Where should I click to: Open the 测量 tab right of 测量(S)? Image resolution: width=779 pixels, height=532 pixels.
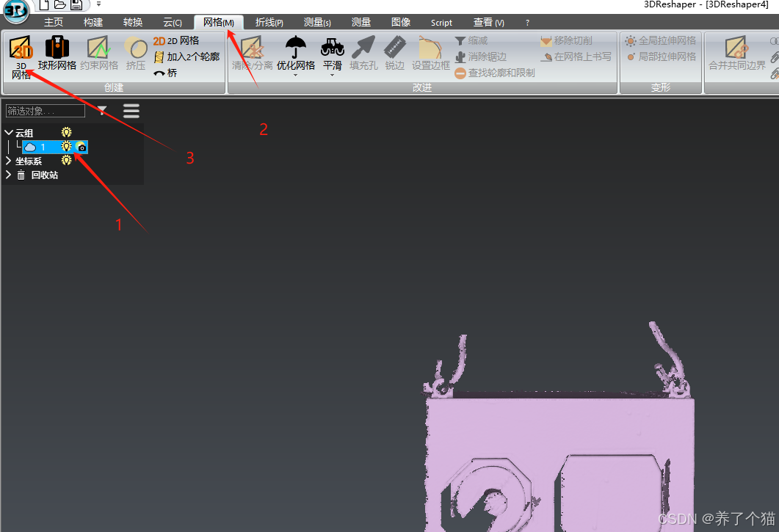(361, 22)
